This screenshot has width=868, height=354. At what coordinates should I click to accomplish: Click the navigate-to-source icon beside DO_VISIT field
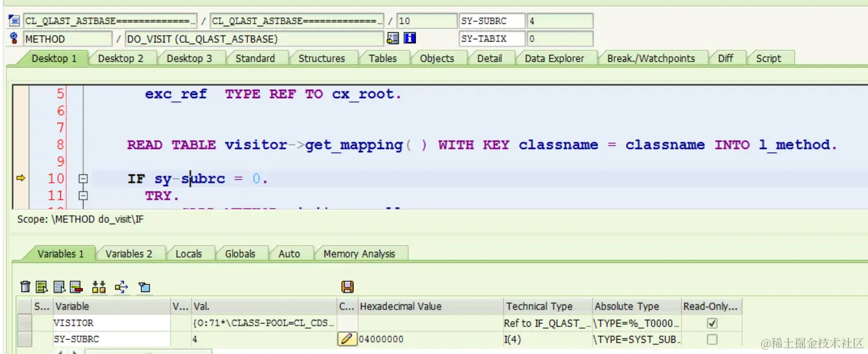[x=393, y=39]
